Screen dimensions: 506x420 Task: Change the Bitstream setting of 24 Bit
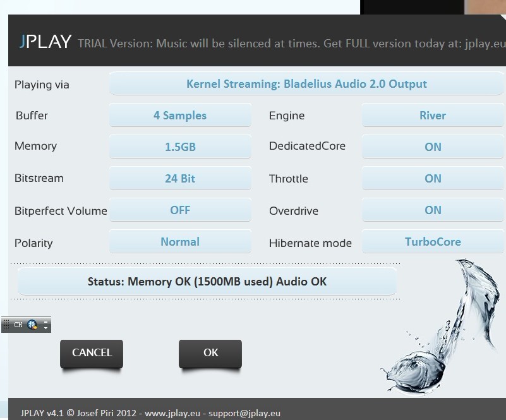click(180, 178)
